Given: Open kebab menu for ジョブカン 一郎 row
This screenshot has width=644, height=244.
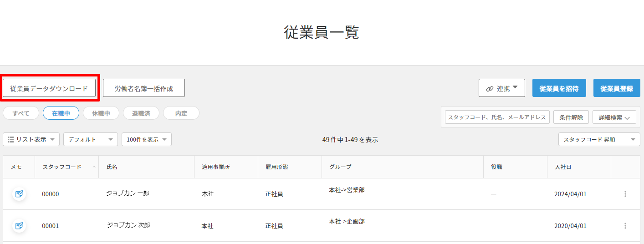Looking at the screenshot, I should [625, 194].
